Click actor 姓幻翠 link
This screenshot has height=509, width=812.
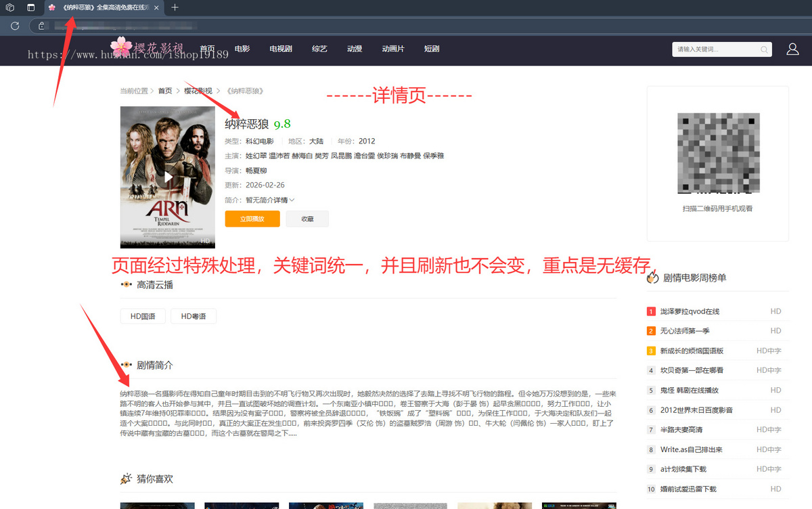(256, 156)
